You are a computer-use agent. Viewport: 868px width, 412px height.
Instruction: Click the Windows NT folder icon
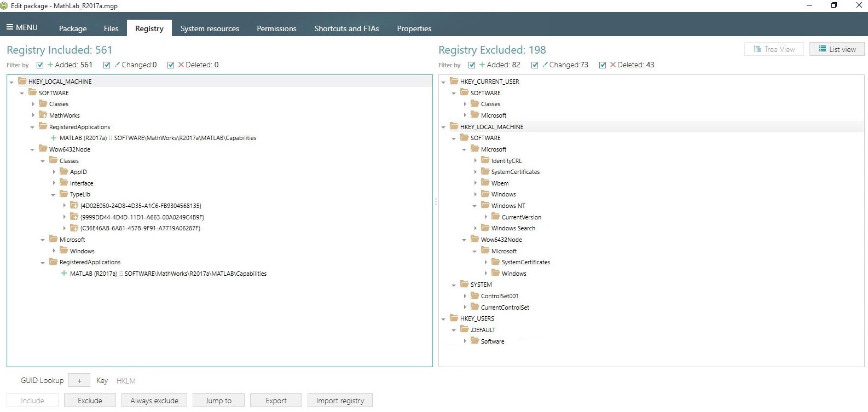pos(485,205)
